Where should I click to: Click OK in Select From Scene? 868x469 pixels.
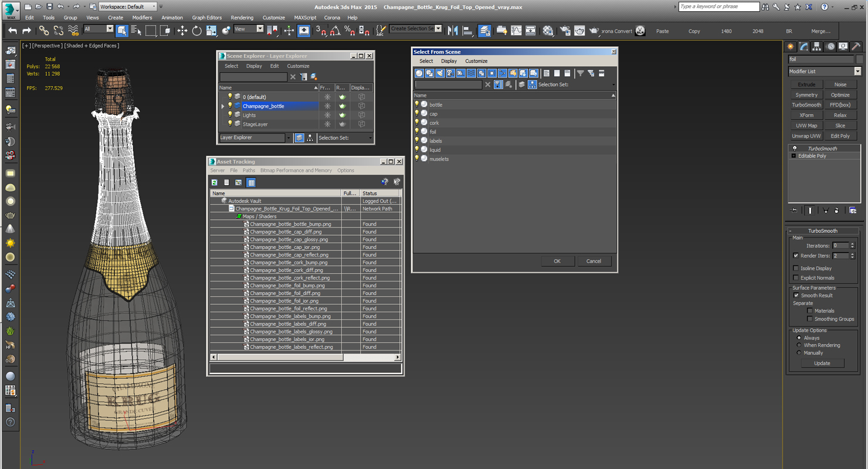557,261
